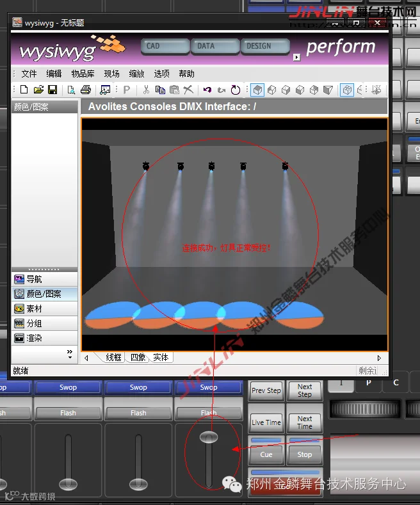Click the Print icon in toolbar
The width and height of the screenshot is (420, 505).
86,90
